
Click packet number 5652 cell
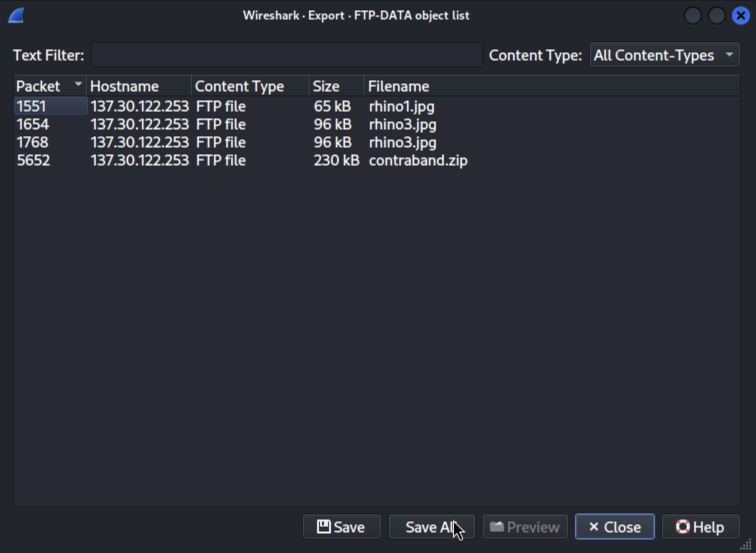pos(33,160)
